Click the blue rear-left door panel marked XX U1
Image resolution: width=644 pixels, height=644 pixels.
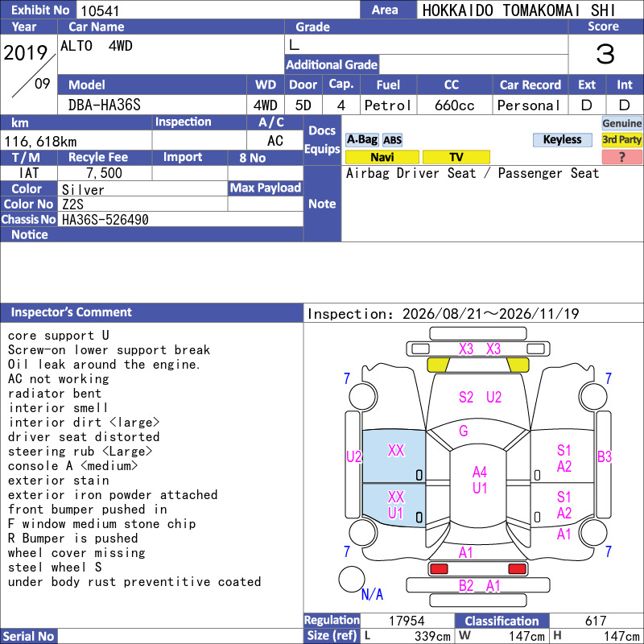tap(394, 505)
